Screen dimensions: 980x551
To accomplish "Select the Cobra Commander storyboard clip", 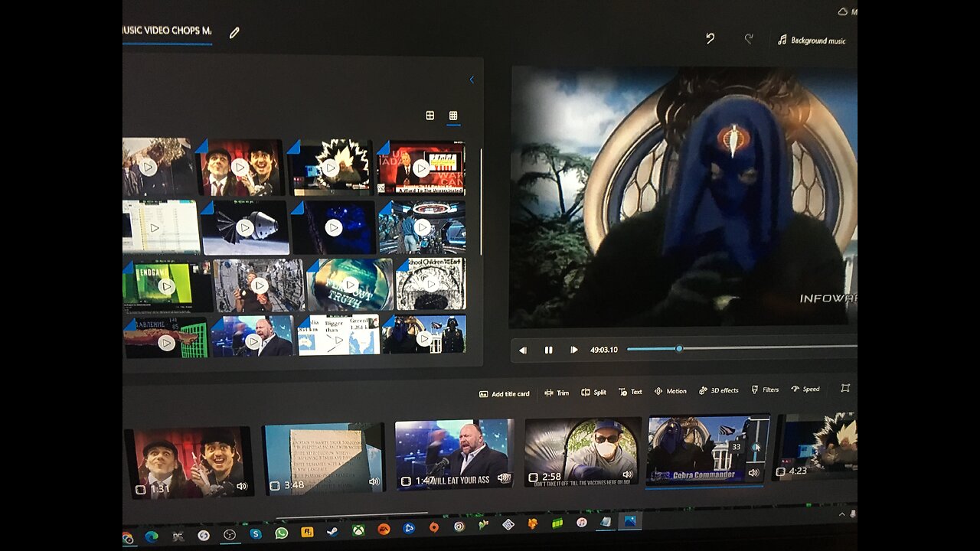I will tap(708, 450).
